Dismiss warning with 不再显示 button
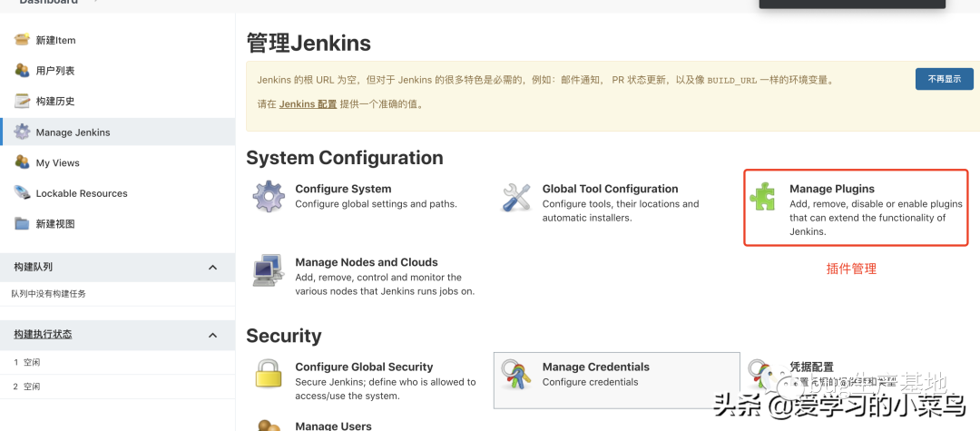The width and height of the screenshot is (980, 431). click(944, 80)
